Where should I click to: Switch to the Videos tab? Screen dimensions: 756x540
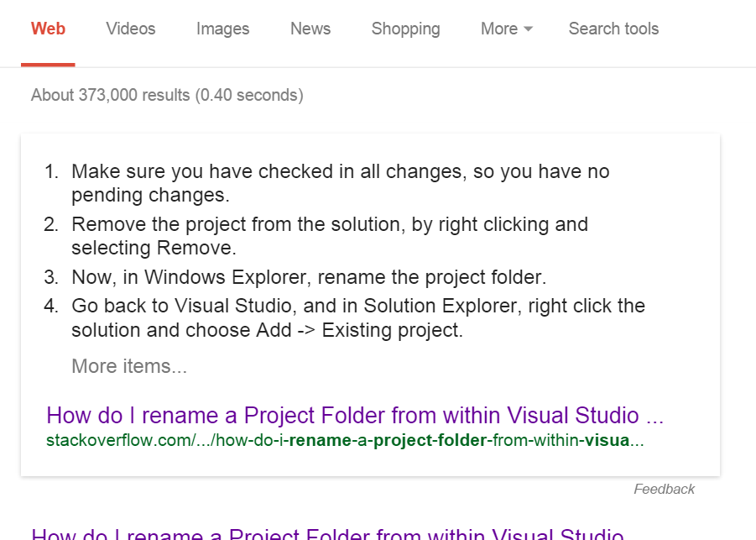pos(131,29)
